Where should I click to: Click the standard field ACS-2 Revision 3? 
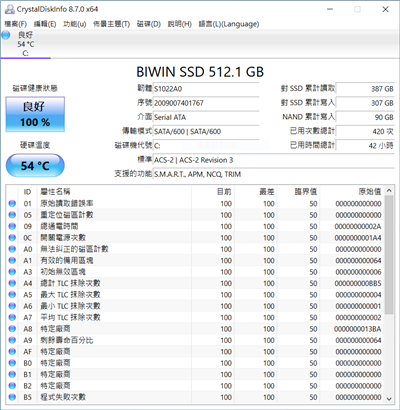pyautogui.click(x=273, y=160)
